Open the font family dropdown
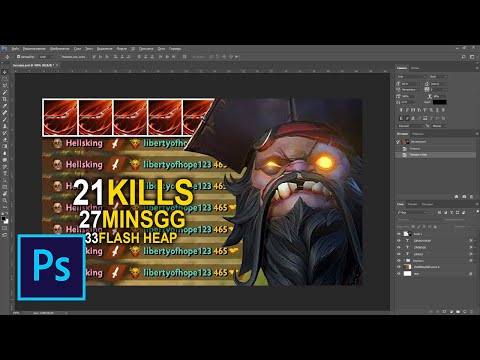The height and width of the screenshot is (360, 480). 412,77
